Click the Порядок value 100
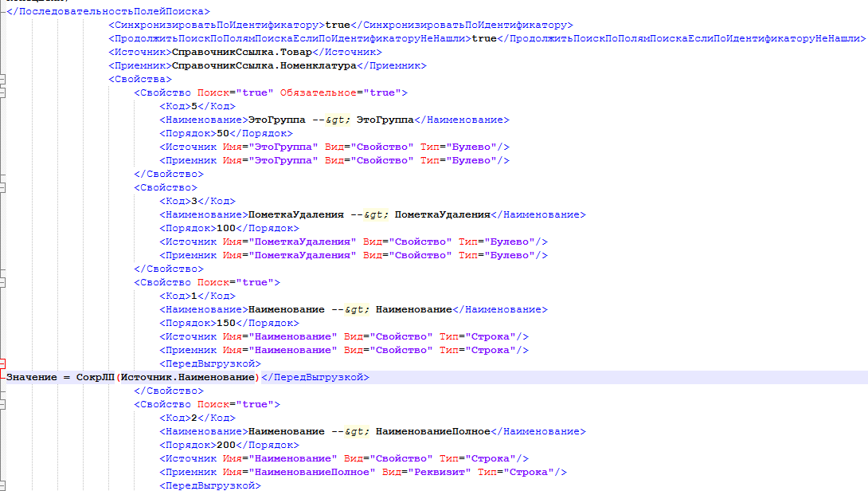 coord(226,228)
